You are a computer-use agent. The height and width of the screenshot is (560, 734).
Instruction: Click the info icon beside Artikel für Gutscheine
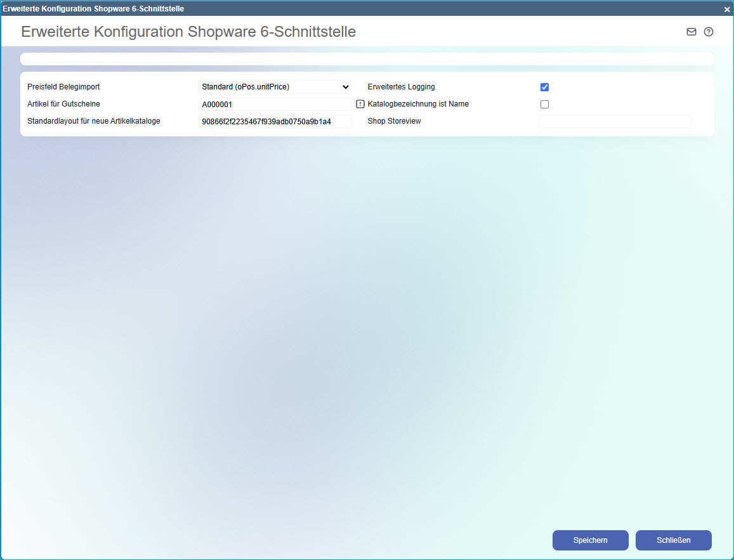point(360,105)
